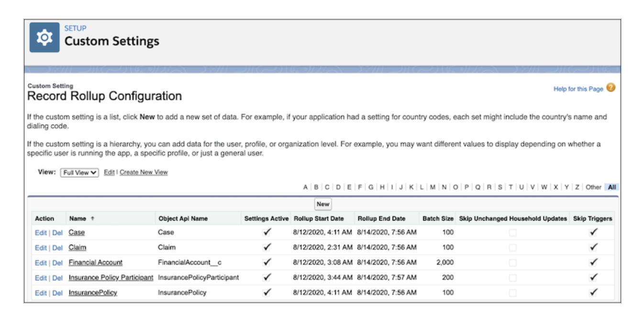The width and height of the screenshot is (644, 322).
Task: Click the Skip Triggers column header
Action: coord(592,218)
